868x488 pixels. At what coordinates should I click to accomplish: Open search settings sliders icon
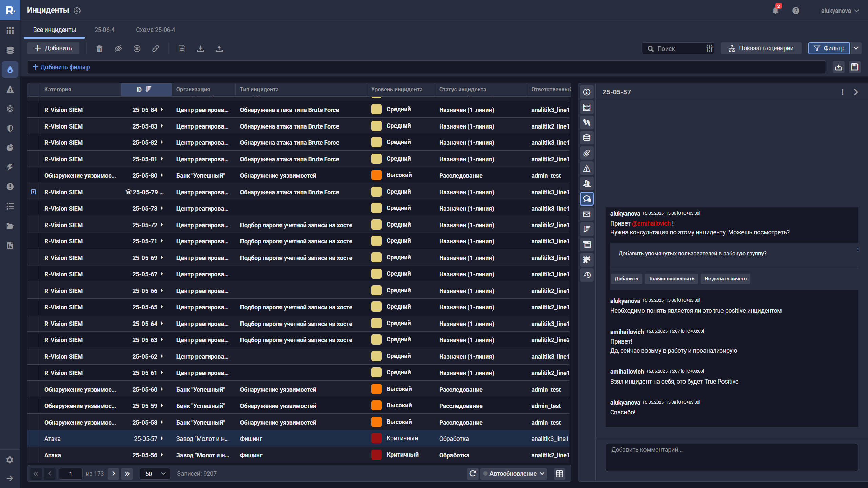709,48
